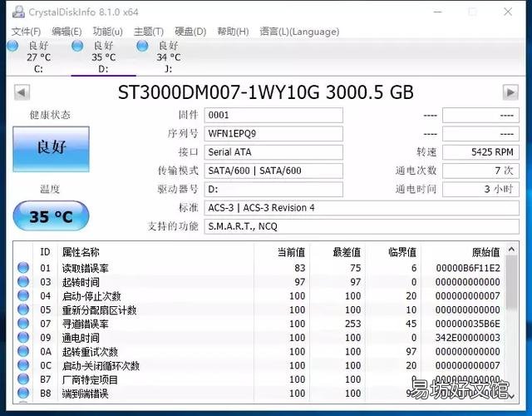Click the rotation rate field 5425 RPM

point(480,152)
